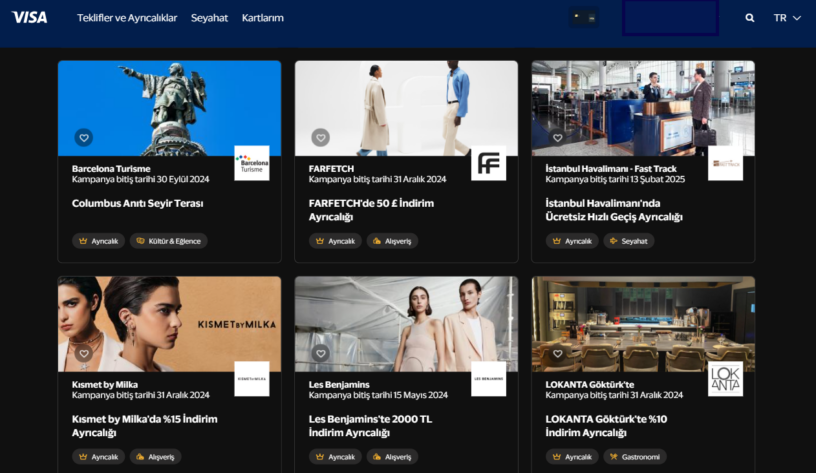Select Ayrıcalık tag on LOKANTA card
Screen dimensions: 816x473
point(572,457)
